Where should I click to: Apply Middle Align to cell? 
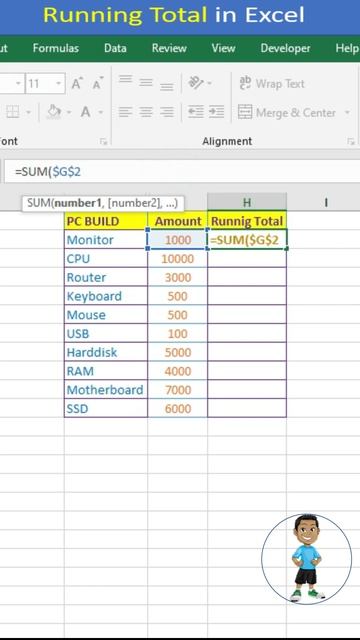click(146, 83)
